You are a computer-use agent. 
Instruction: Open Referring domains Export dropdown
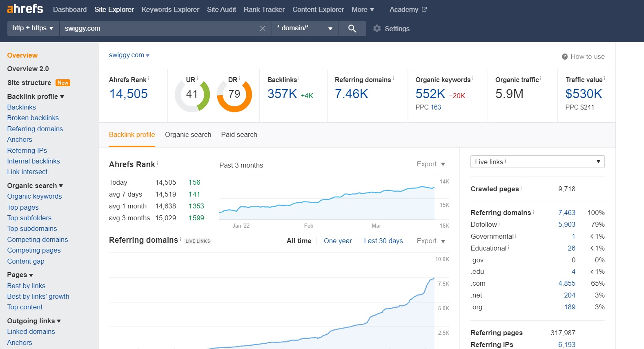click(x=431, y=241)
